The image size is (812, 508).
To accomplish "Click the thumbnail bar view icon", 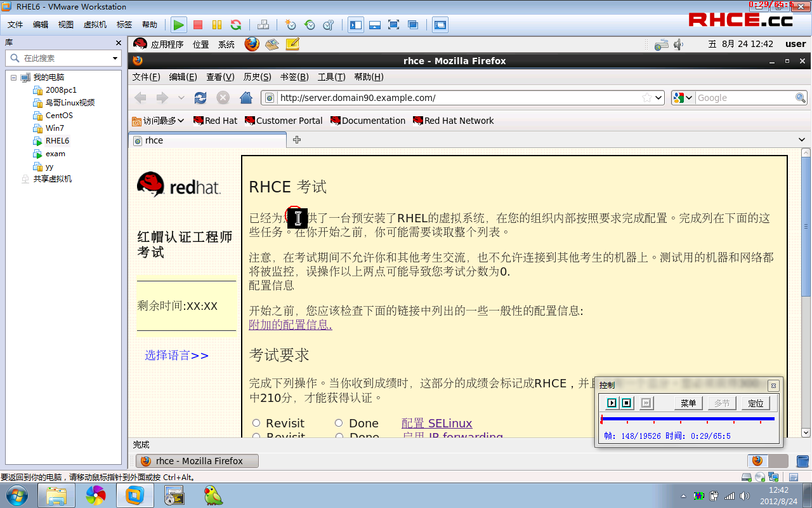I will 375,25.
